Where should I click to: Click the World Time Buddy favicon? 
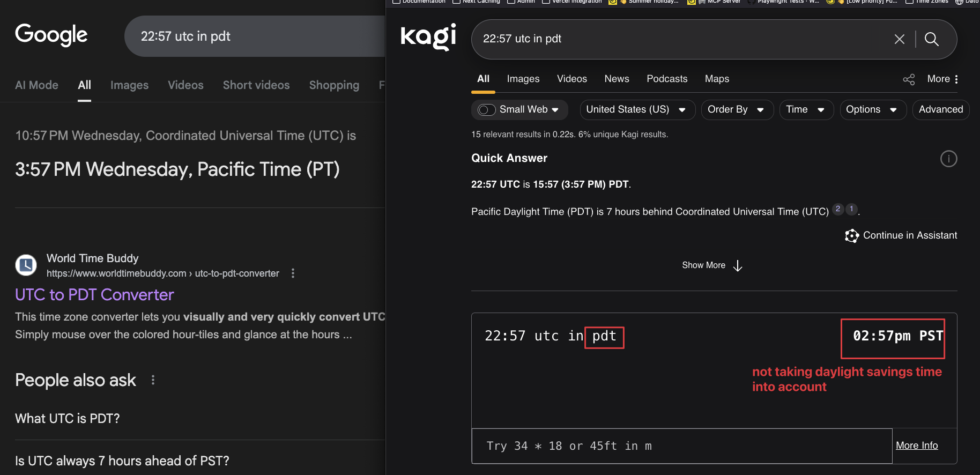[26, 265]
